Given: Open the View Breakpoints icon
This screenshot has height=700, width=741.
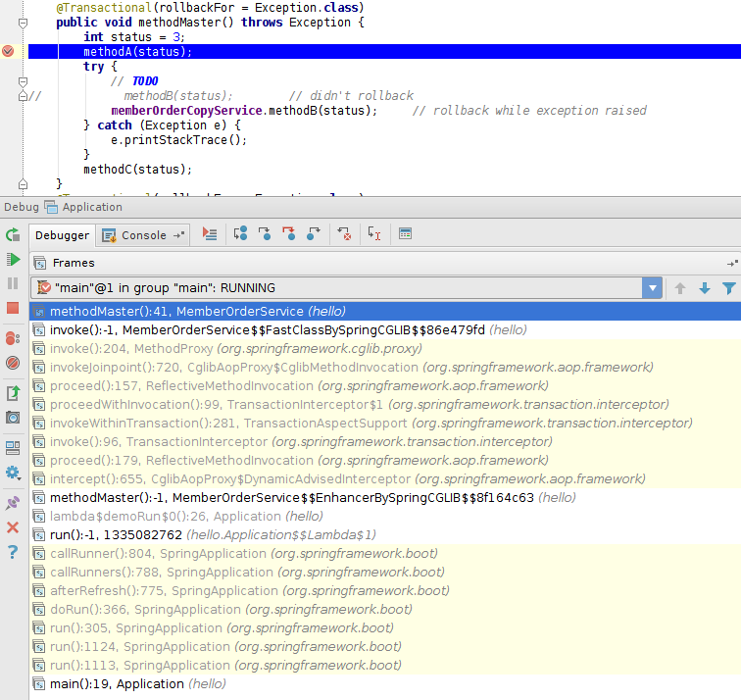Looking at the screenshot, I should [13, 338].
